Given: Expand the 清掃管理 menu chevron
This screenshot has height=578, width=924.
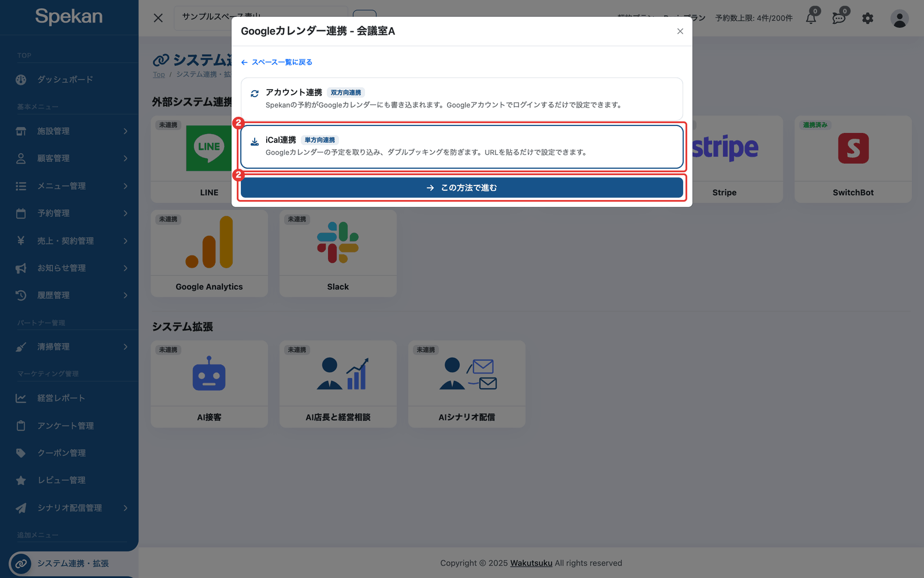Looking at the screenshot, I should click(125, 347).
